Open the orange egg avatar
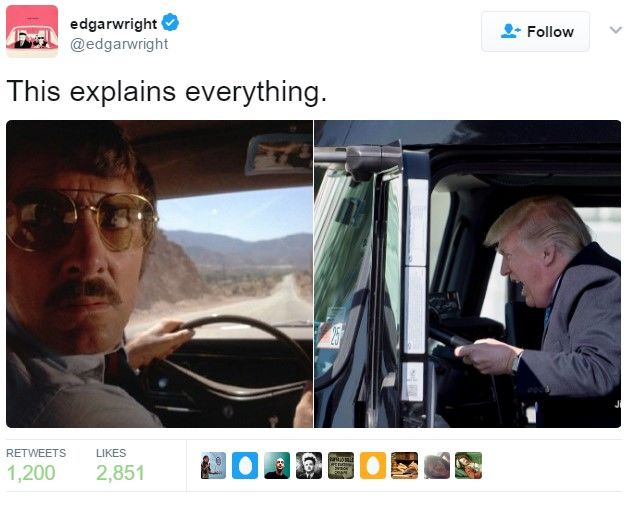The image size is (627, 511). point(373,465)
